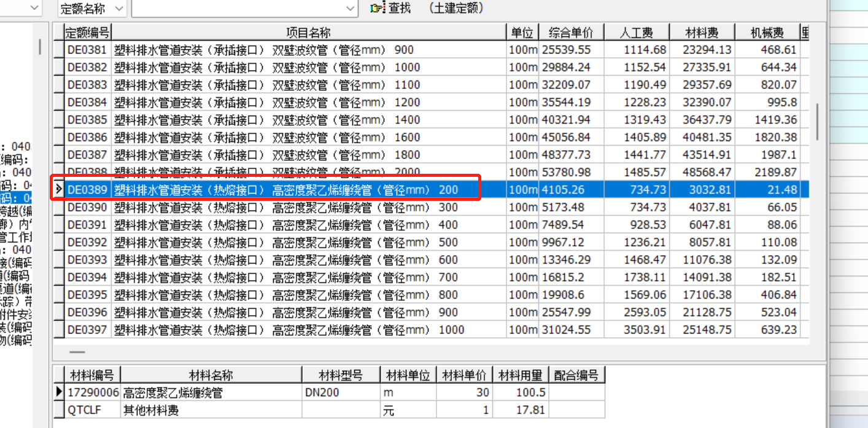The height and width of the screenshot is (428, 868).
Task: Select quota row DE0391
Action: tap(432, 225)
